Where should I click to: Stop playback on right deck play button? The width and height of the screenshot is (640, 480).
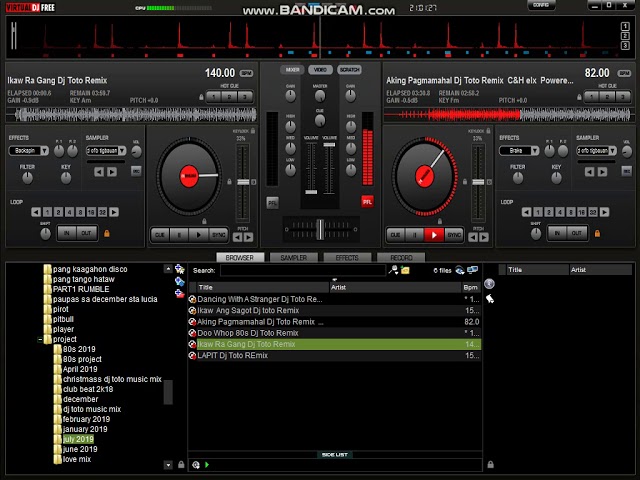pyautogui.click(x=434, y=235)
